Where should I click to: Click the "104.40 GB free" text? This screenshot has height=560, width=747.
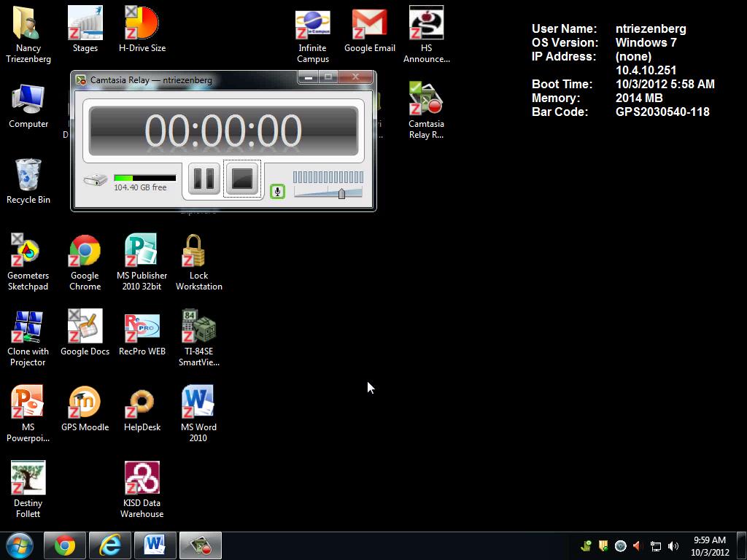pyautogui.click(x=140, y=187)
